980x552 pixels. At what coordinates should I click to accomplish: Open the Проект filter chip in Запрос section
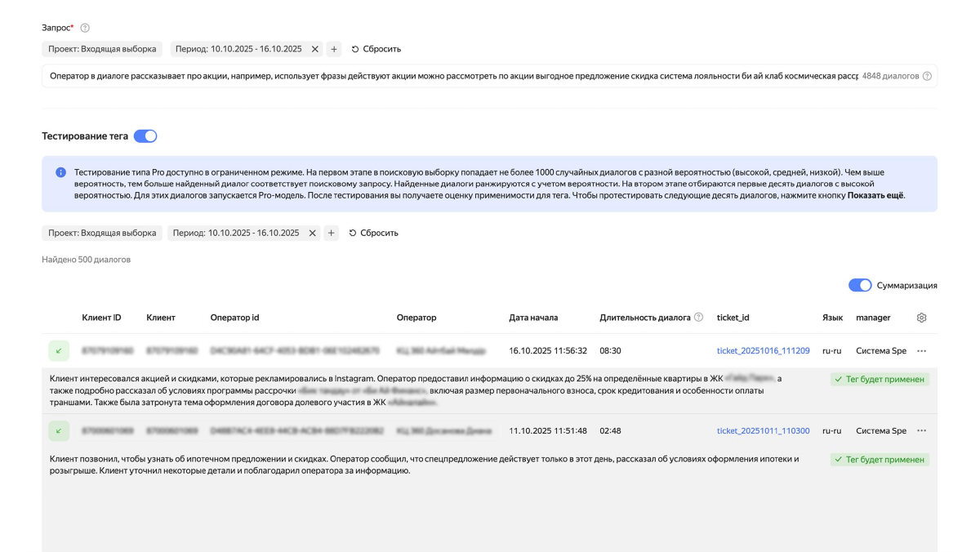[x=102, y=49]
